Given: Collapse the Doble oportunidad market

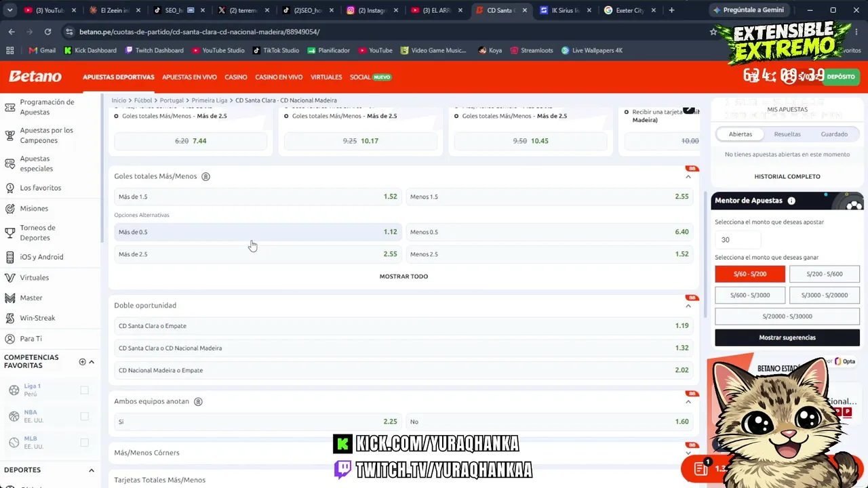Looking at the screenshot, I should pyautogui.click(x=688, y=306).
